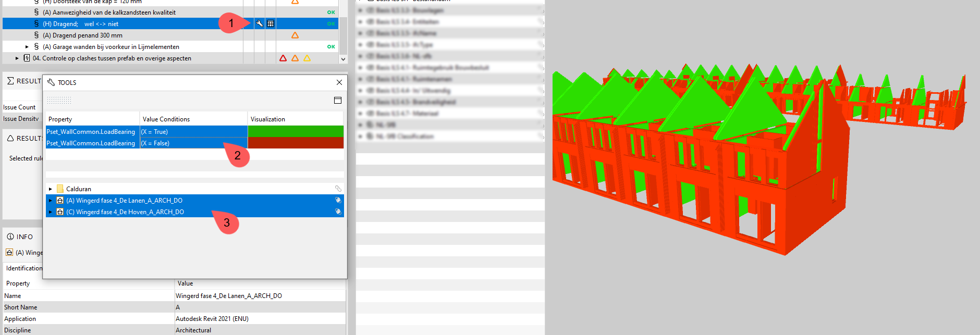Open the table icon in Dragend row
980x335 pixels.
(x=271, y=23)
